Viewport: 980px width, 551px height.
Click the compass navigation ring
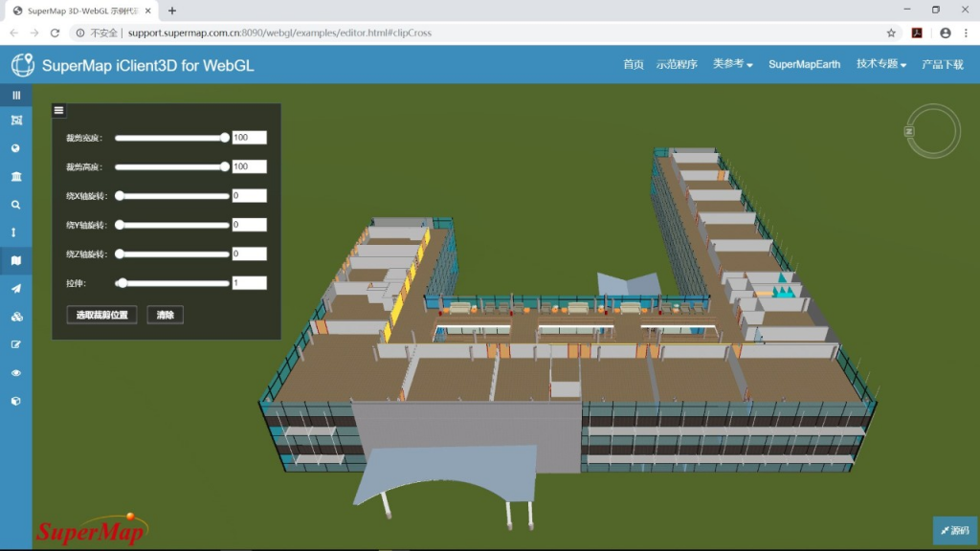932,130
